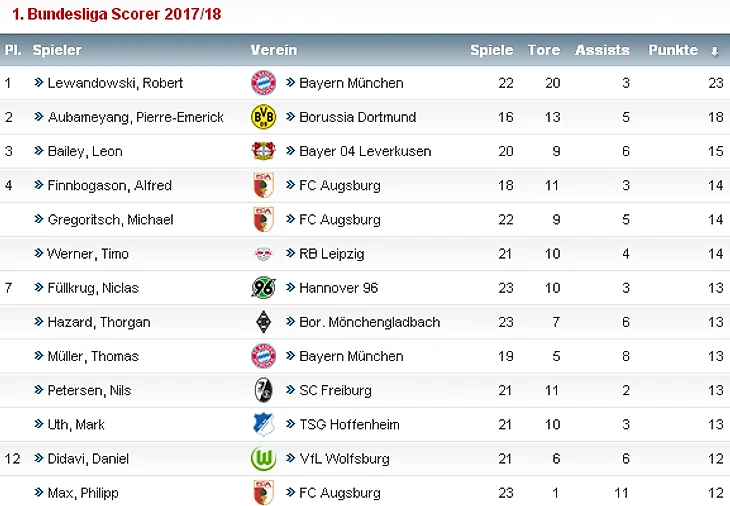Open Aubameyang, Pierre-Emerick player page
The image size is (730, 506).
pos(135,117)
